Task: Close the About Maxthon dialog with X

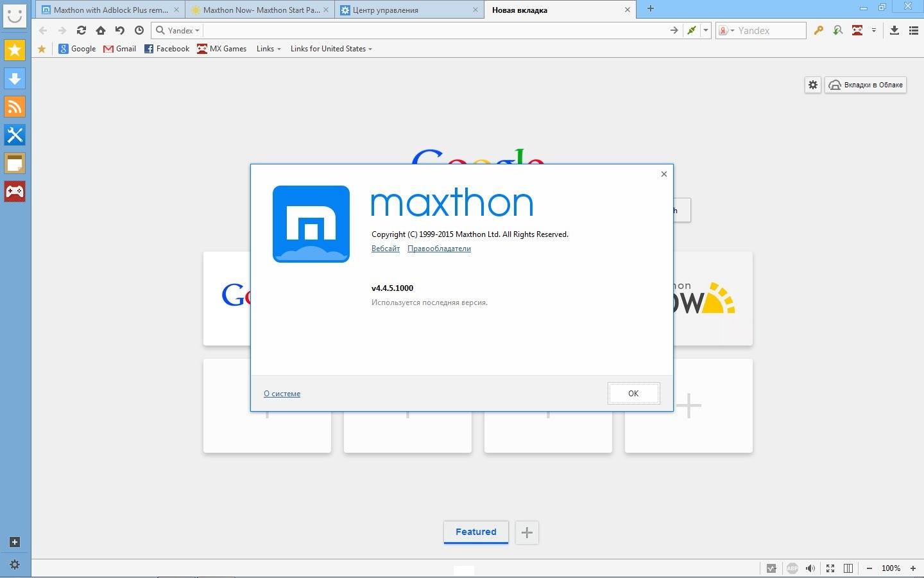Action: (x=664, y=174)
